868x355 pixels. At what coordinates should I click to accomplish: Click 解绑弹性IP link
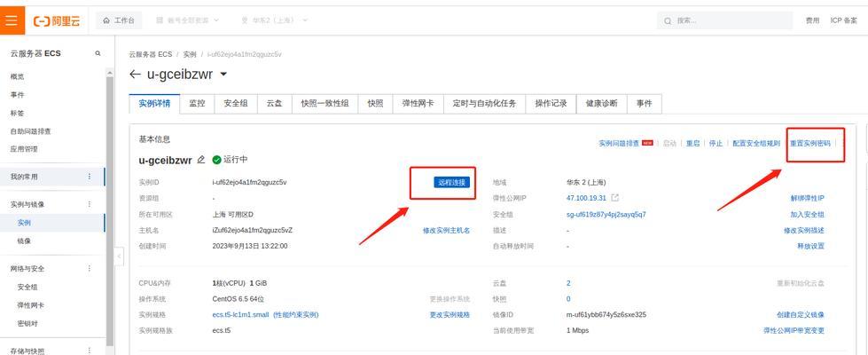coord(807,198)
